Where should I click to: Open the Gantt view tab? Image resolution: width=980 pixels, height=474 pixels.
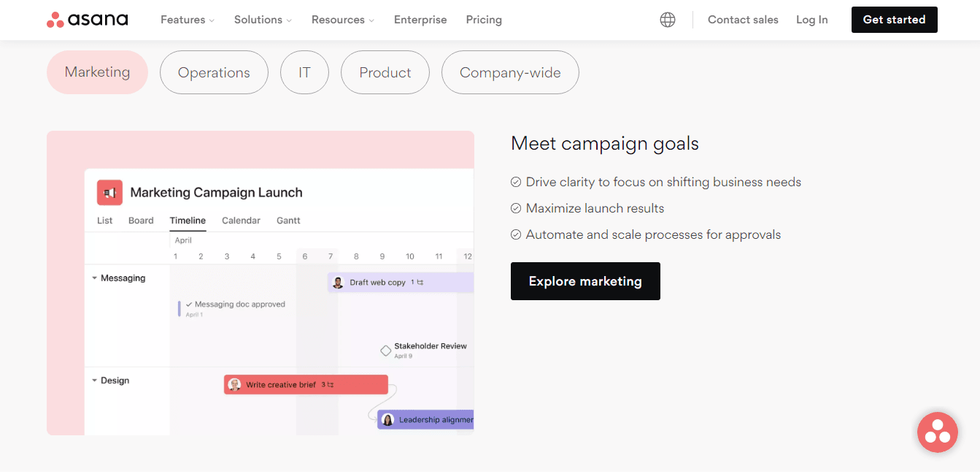(288, 220)
